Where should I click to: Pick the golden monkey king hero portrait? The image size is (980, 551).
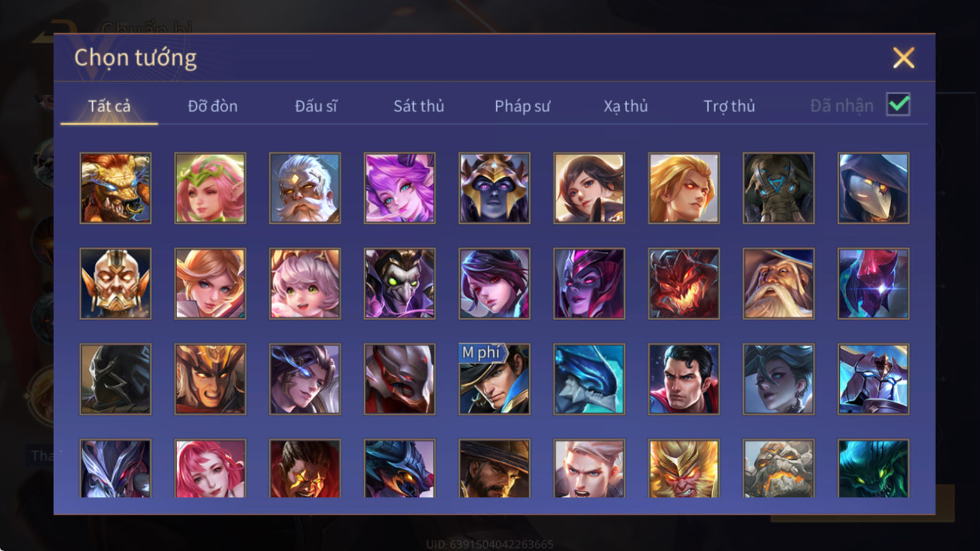tap(684, 468)
